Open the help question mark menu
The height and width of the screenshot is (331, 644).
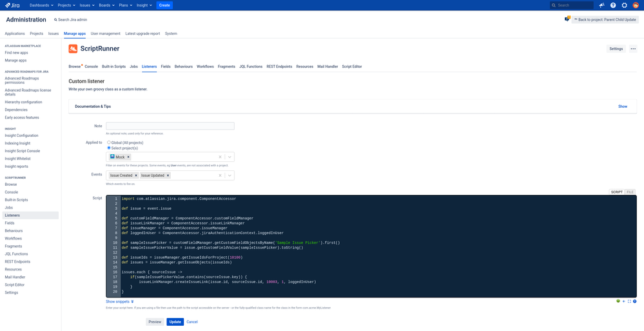tap(613, 5)
